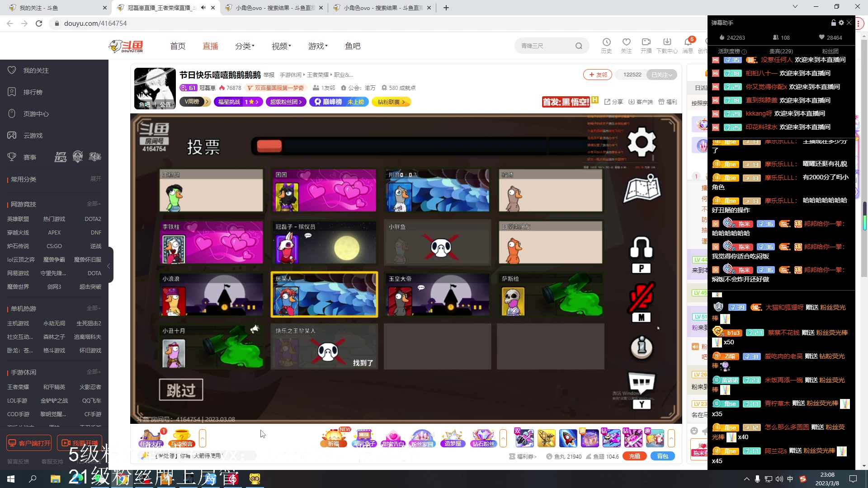Open the 鱼吧 nav item
868x488 pixels.
click(x=353, y=46)
